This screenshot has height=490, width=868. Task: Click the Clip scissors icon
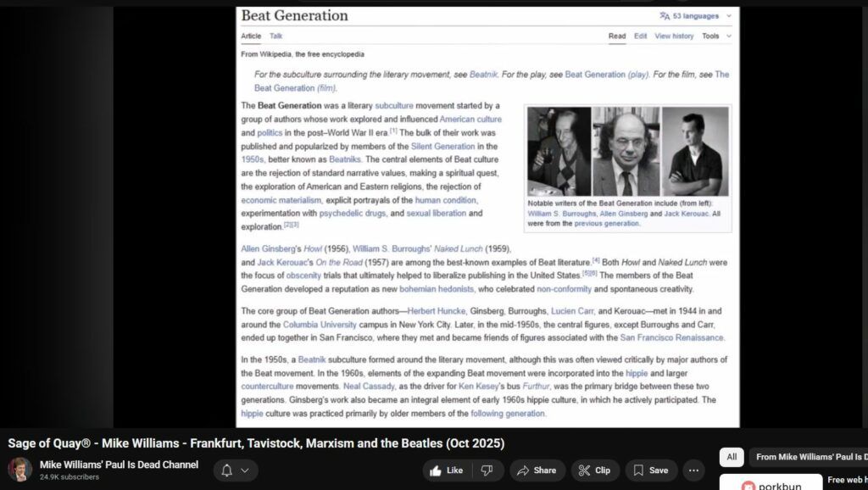(x=583, y=471)
